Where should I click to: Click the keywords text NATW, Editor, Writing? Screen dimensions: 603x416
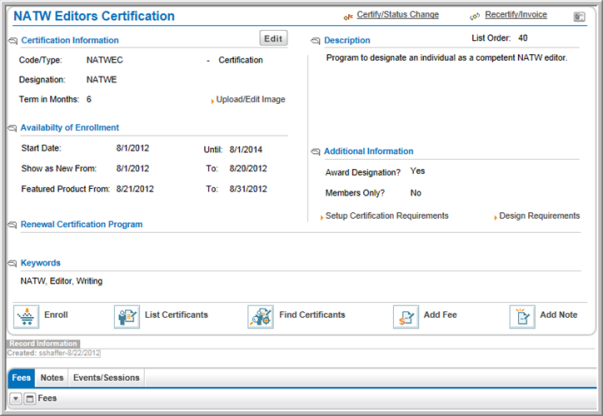(x=62, y=281)
